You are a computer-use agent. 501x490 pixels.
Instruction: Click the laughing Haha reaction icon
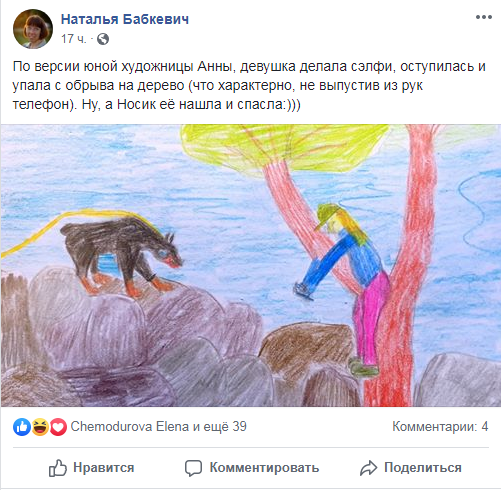(40, 427)
